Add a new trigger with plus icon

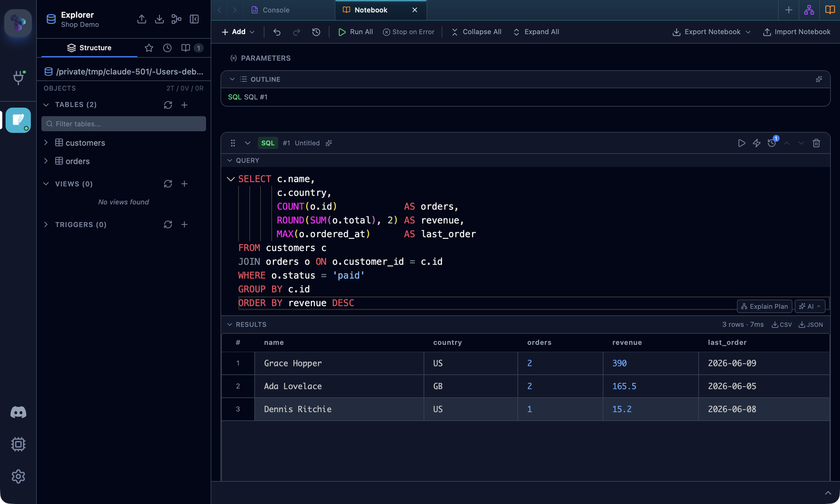click(184, 225)
